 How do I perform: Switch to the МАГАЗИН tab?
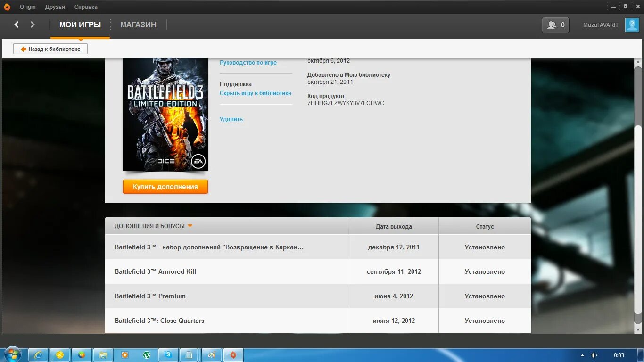[x=138, y=25]
